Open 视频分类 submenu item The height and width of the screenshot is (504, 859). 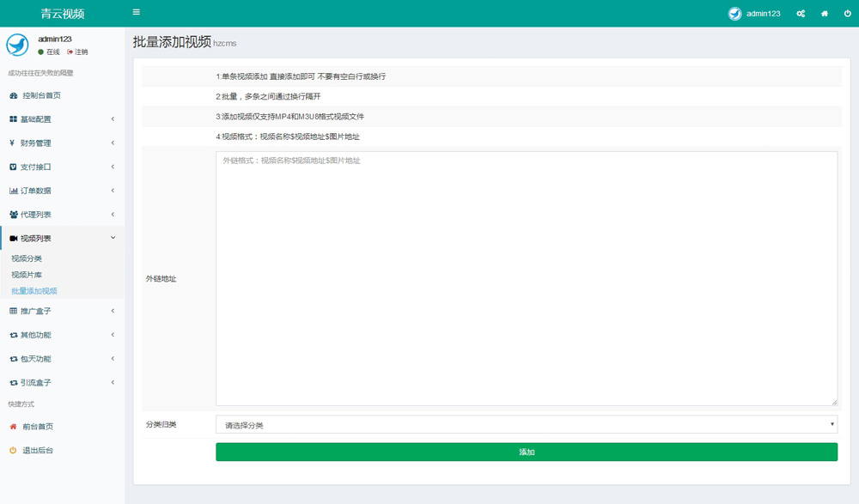point(27,258)
